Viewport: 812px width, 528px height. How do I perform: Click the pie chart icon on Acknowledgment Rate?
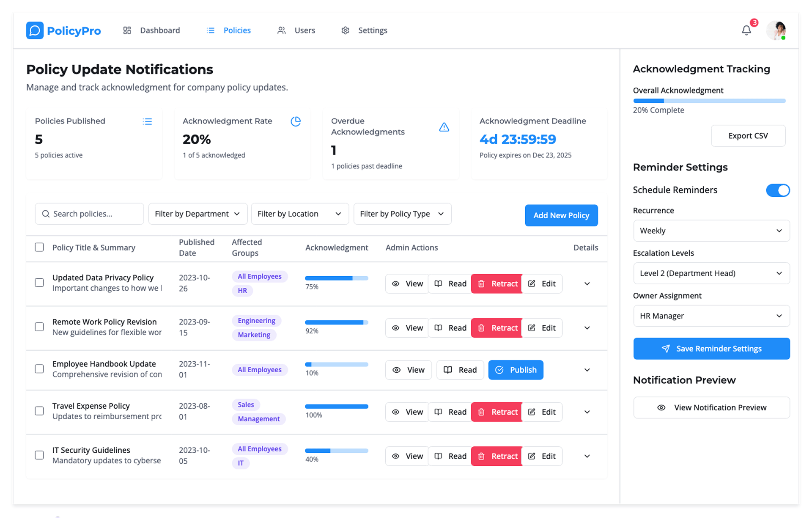[296, 121]
